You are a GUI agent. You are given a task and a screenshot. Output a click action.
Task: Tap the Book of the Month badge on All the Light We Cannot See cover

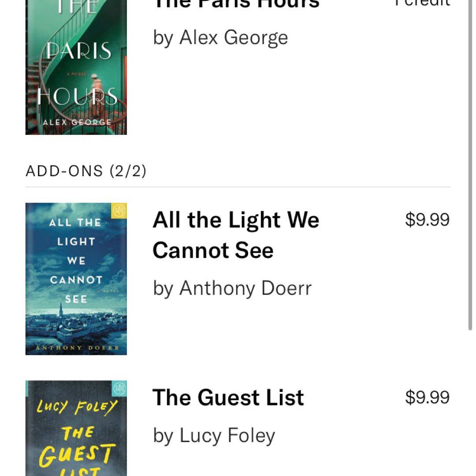pyautogui.click(x=120, y=210)
